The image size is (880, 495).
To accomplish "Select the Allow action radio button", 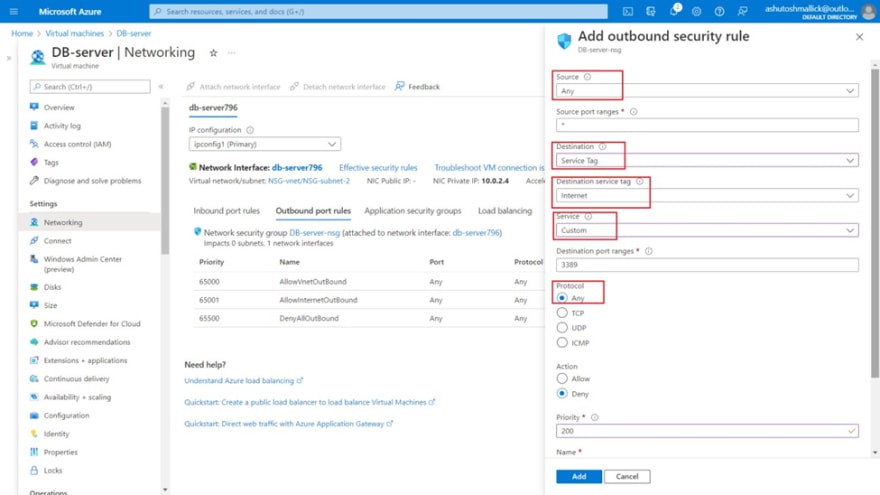I will coord(562,379).
